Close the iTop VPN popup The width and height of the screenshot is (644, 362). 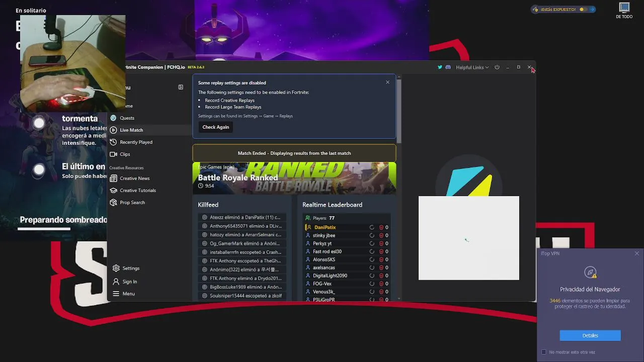point(636,253)
